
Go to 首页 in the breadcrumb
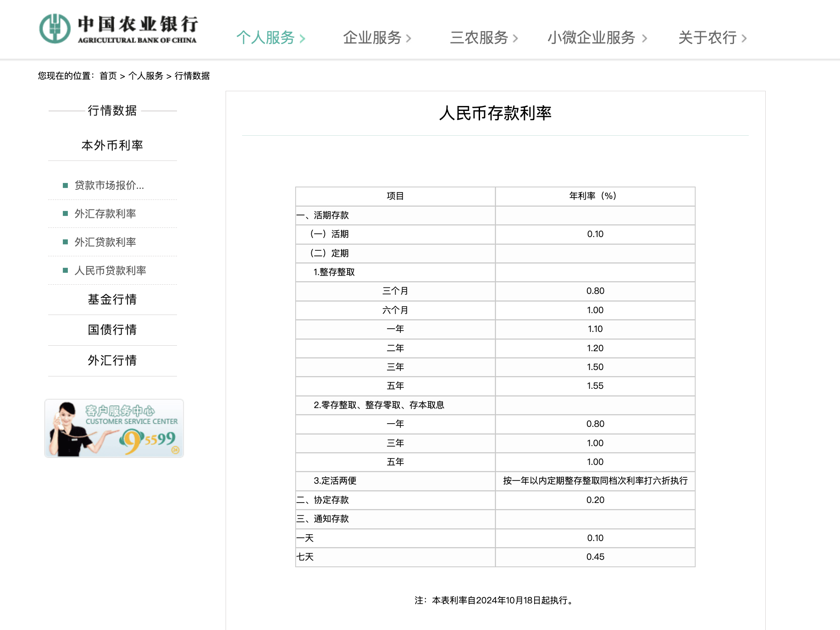pos(108,76)
